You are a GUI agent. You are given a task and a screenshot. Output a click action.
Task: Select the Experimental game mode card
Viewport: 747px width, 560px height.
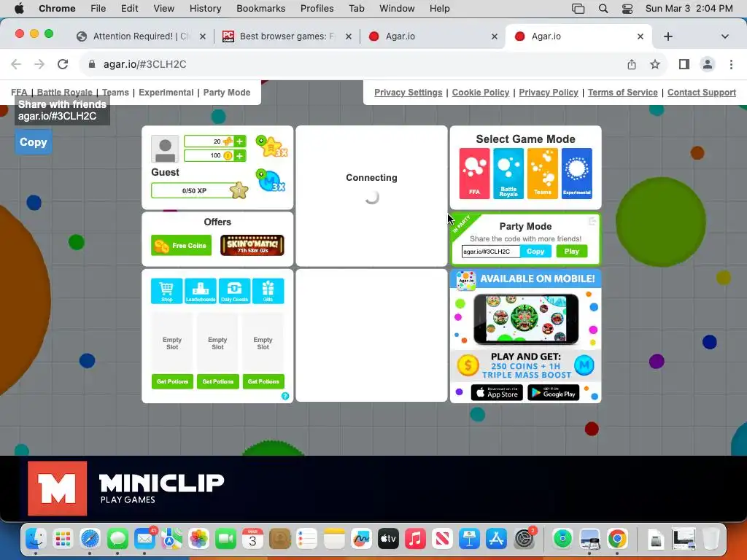click(576, 174)
